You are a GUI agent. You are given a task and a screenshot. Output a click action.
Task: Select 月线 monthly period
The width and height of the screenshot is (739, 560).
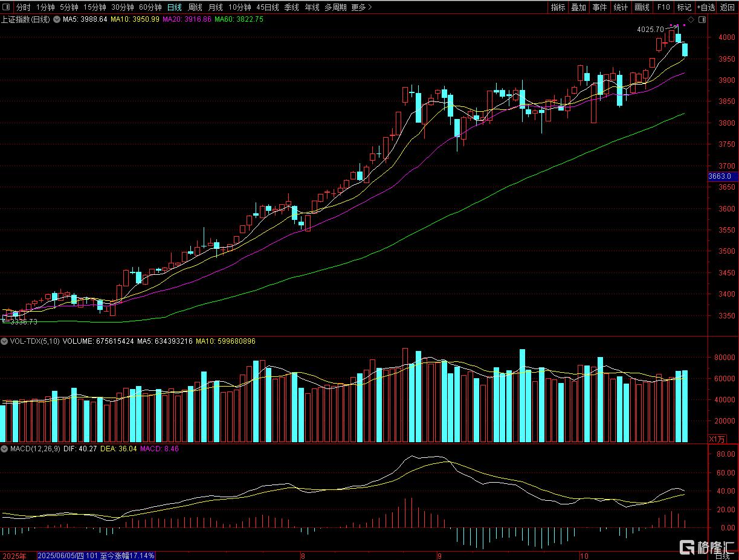pyautogui.click(x=215, y=8)
